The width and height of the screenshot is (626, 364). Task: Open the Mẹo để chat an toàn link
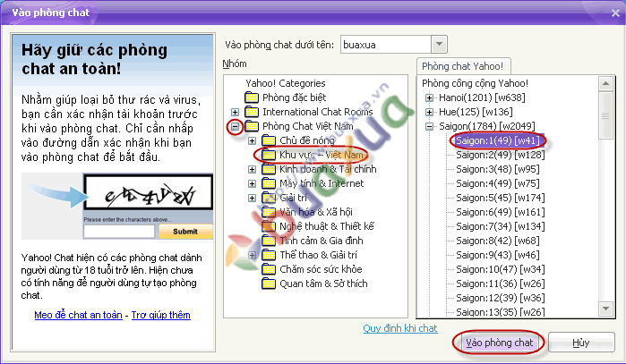78,315
